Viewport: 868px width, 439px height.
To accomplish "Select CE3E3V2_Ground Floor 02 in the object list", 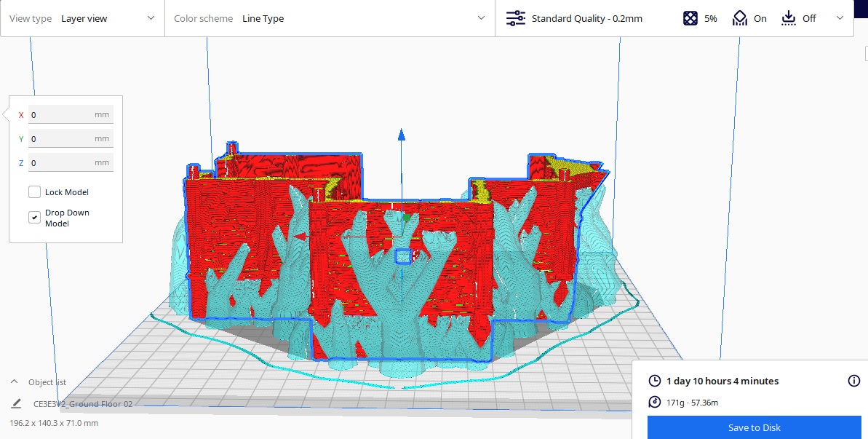I will click(x=83, y=404).
